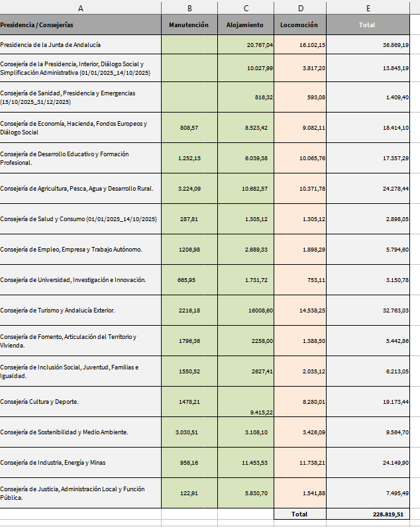Select 'Consejería de Fomento, Articulación' cell
The image size is (420, 527).
click(x=80, y=341)
